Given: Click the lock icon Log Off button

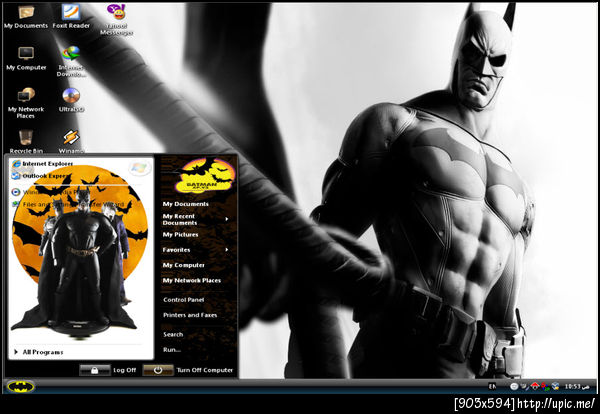Looking at the screenshot, I should [x=95, y=370].
